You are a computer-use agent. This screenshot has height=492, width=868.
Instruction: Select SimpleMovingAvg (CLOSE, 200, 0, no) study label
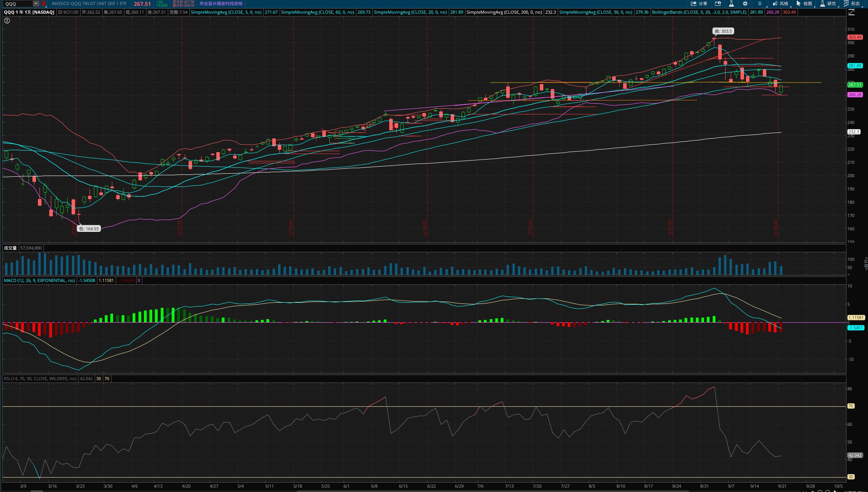[504, 12]
